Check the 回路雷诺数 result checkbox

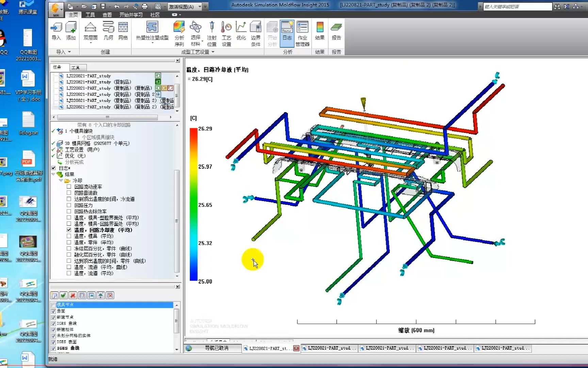click(69, 193)
